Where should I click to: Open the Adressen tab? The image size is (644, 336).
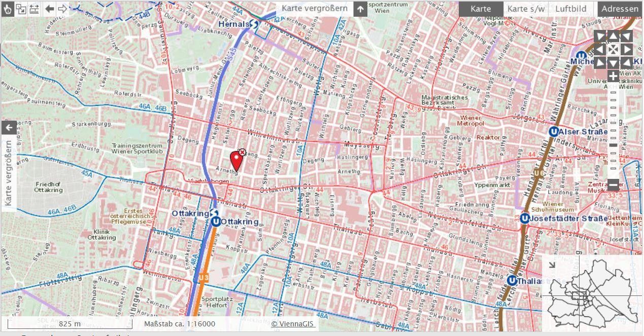pyautogui.click(x=620, y=9)
